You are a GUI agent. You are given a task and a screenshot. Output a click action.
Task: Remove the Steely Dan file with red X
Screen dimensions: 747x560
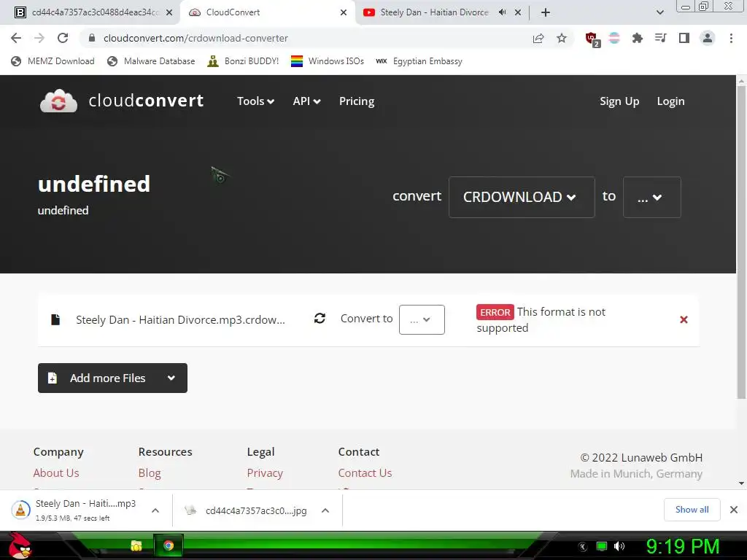(684, 319)
